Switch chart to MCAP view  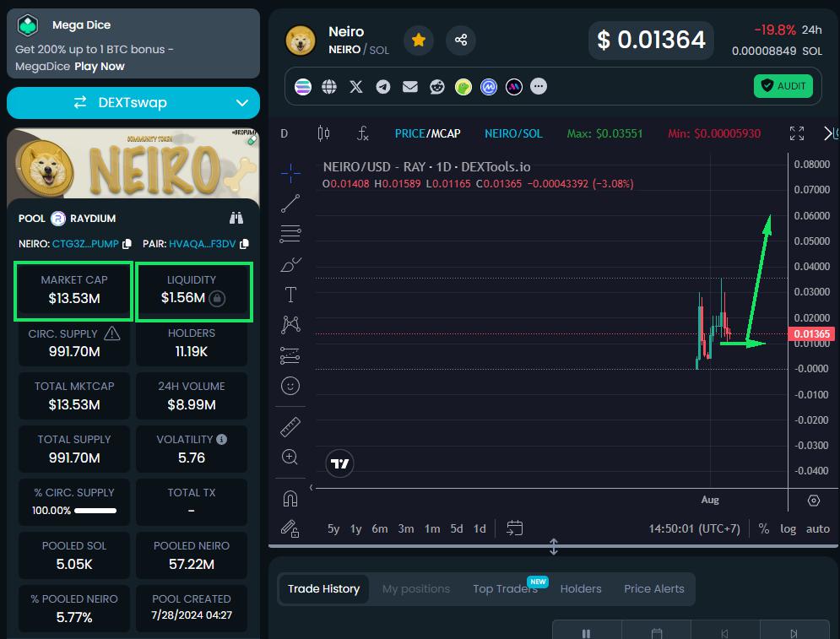[x=446, y=133]
